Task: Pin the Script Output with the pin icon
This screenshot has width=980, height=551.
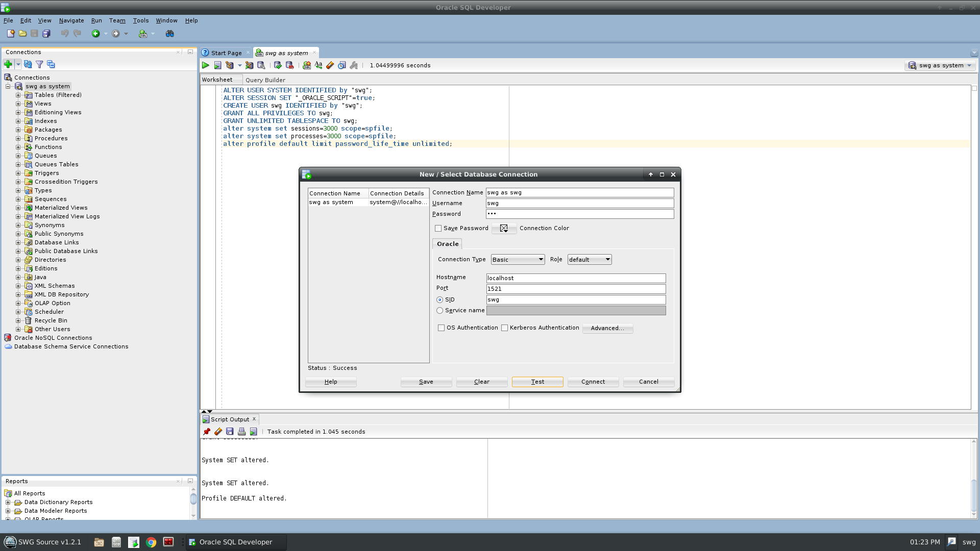Action: pos(207,432)
